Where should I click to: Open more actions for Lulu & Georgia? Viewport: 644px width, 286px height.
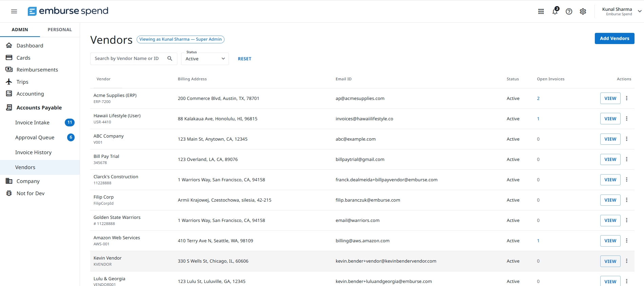pyautogui.click(x=626, y=281)
